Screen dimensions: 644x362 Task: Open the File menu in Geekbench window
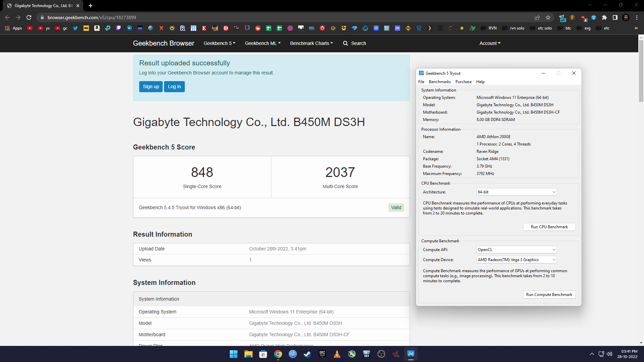pyautogui.click(x=421, y=82)
